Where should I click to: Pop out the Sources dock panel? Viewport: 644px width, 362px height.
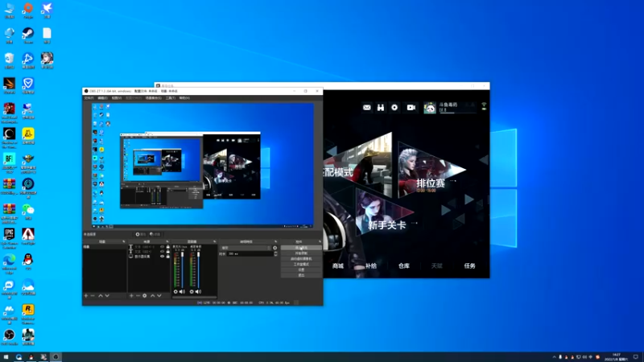(x=167, y=241)
